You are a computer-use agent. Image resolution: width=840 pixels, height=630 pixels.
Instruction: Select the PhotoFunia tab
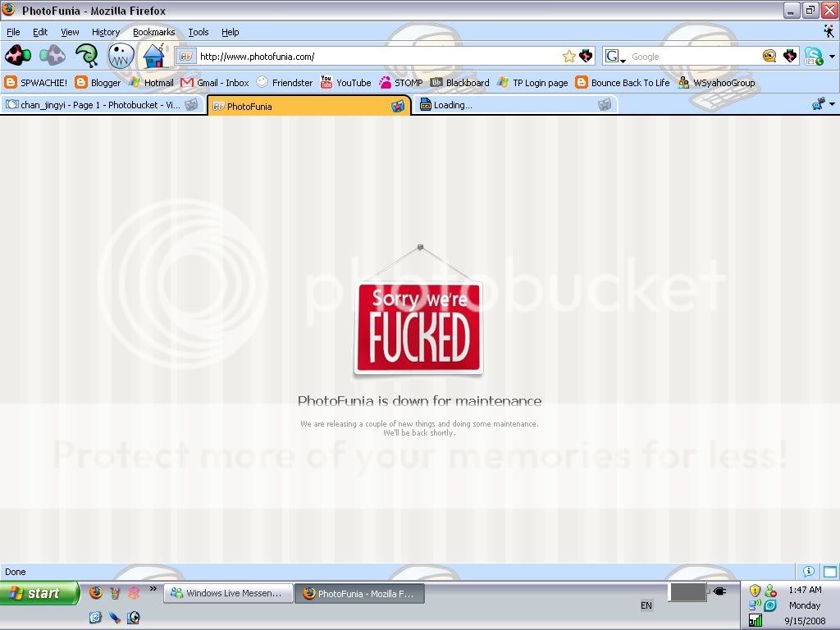tap(309, 106)
